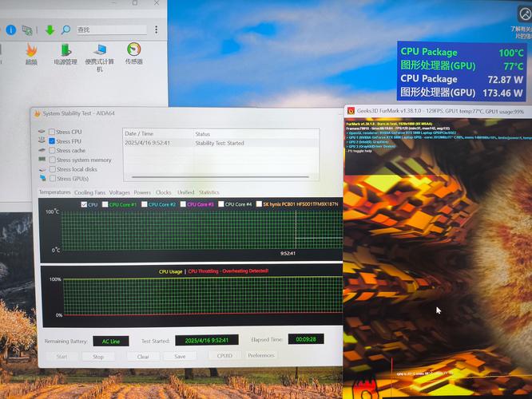Click the magnifier search icon
This screenshot has width=532, height=399.
tap(66, 30)
